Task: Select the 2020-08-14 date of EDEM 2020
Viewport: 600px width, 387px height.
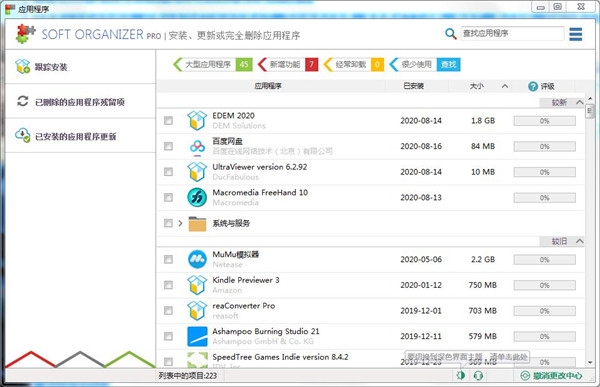Action: (421, 121)
